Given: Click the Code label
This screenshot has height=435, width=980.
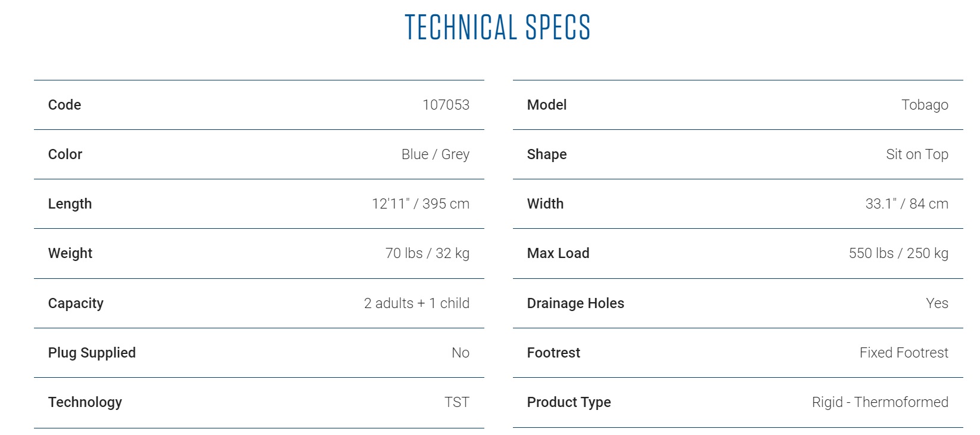Looking at the screenshot, I should click(x=64, y=105).
